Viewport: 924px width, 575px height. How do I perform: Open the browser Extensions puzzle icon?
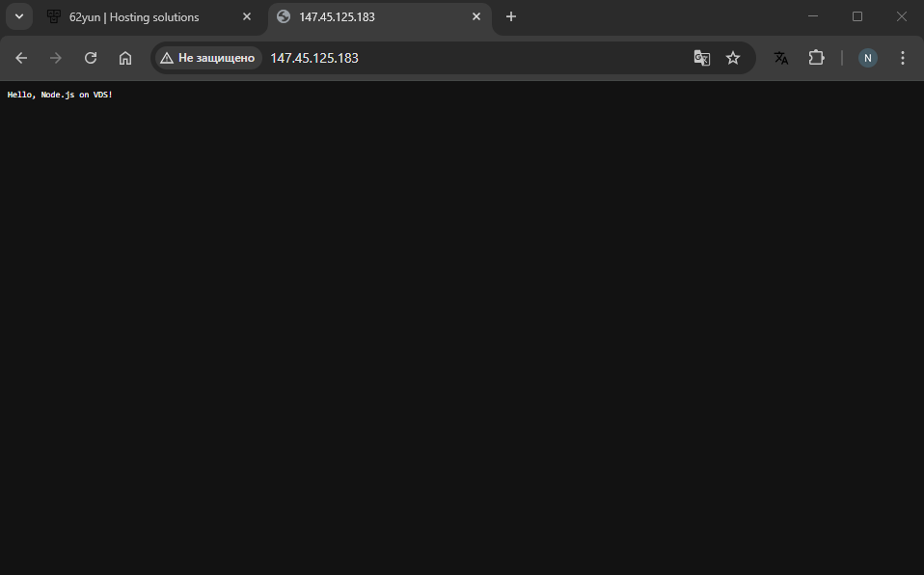tap(816, 58)
